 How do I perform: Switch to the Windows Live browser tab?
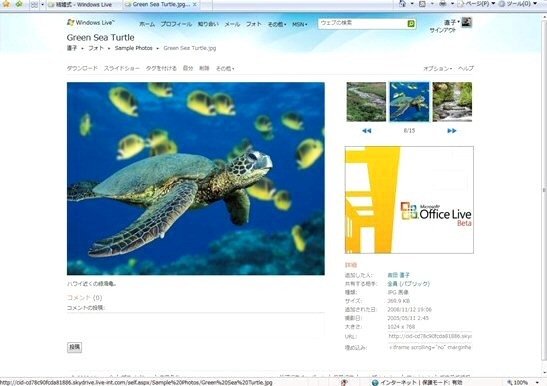[x=84, y=5]
